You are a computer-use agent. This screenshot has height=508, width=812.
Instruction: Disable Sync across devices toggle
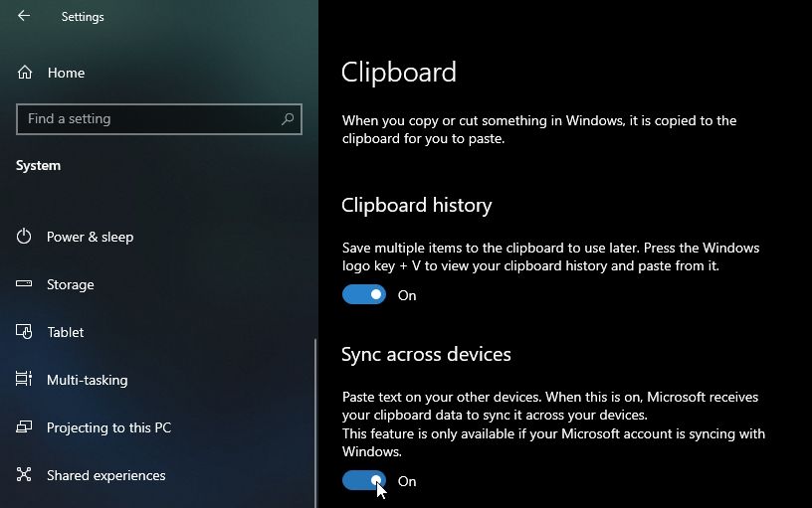pyautogui.click(x=364, y=481)
